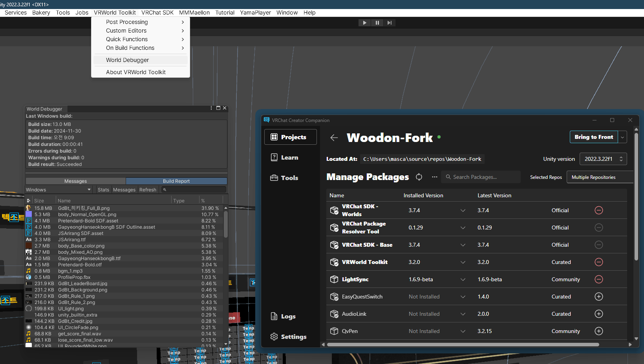This screenshot has width=644, height=364.
Task: Open the Tools section in Creator Companion
Action: [x=291, y=178]
